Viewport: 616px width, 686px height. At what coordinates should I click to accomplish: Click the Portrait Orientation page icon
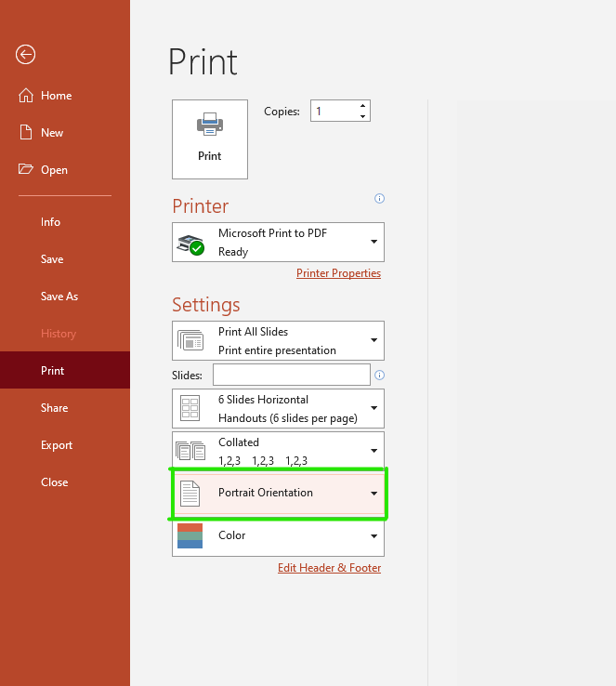(190, 494)
